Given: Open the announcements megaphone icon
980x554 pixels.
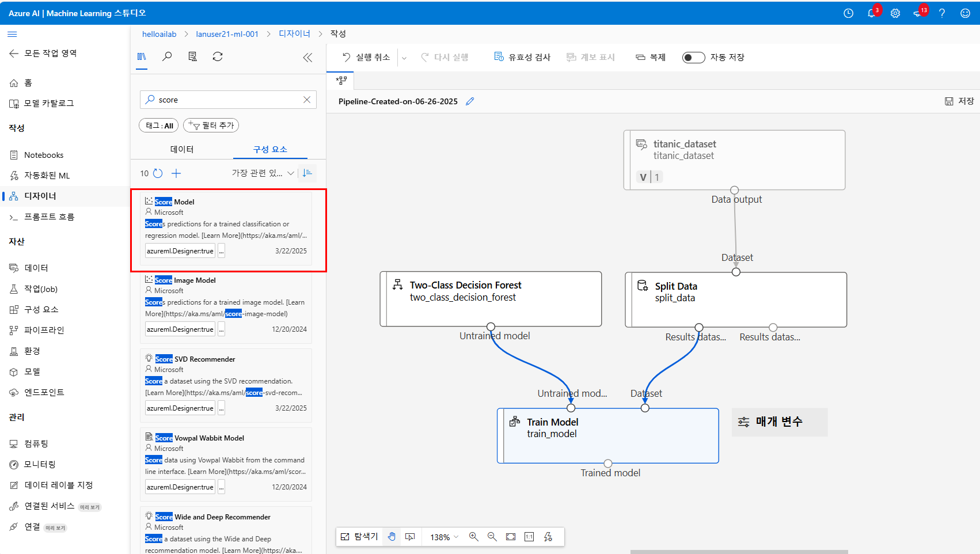Looking at the screenshot, I should coord(918,13).
